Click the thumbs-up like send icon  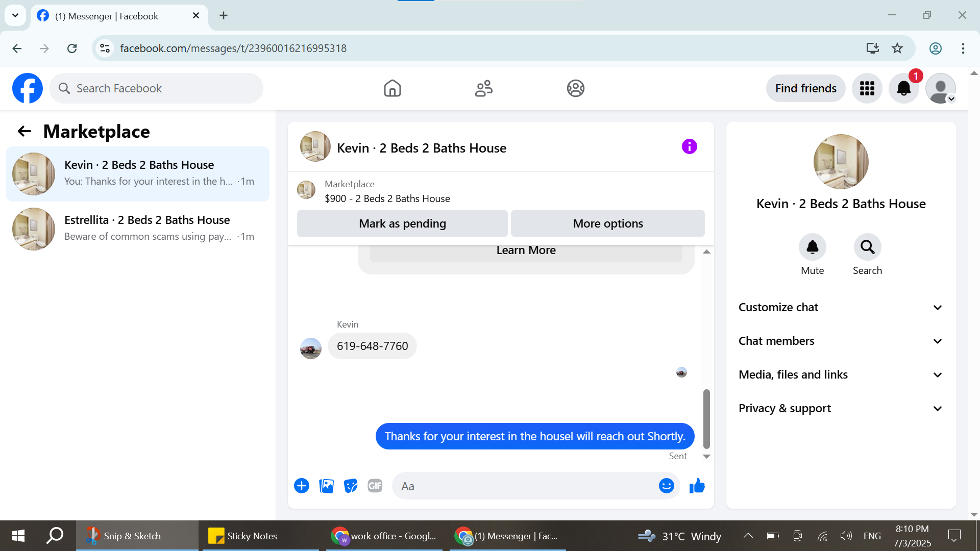[x=697, y=486]
